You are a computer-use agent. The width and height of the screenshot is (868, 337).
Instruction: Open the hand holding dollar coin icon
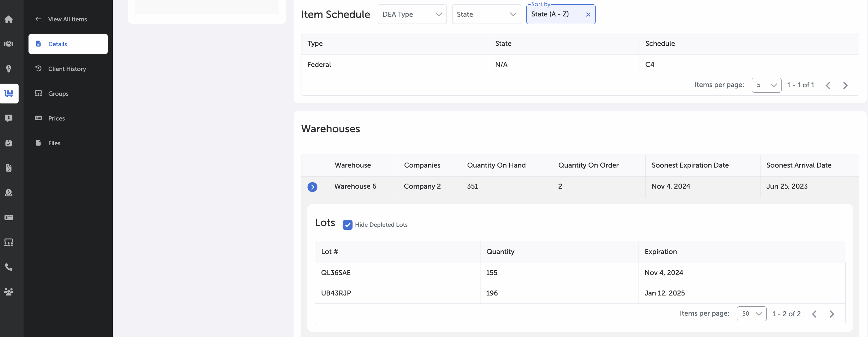(9, 192)
